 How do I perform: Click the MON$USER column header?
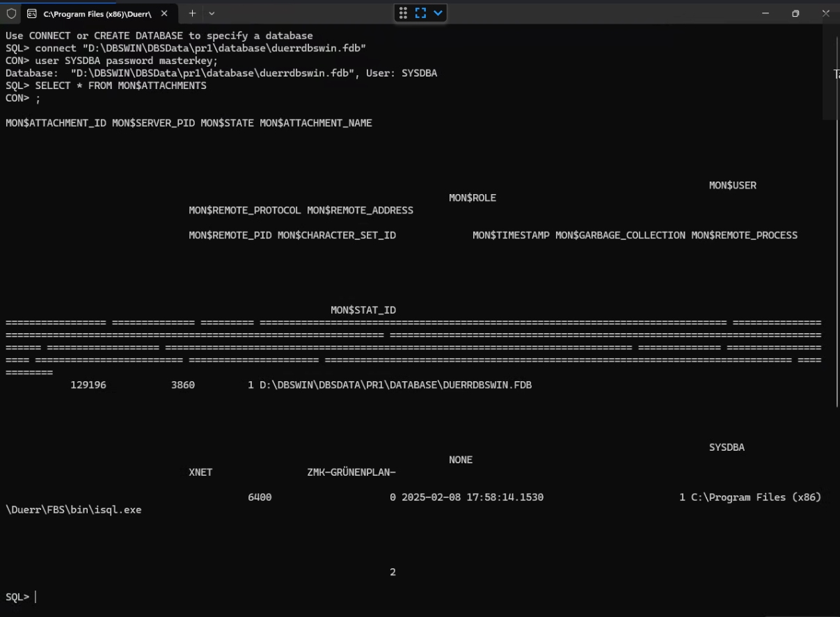click(x=733, y=186)
